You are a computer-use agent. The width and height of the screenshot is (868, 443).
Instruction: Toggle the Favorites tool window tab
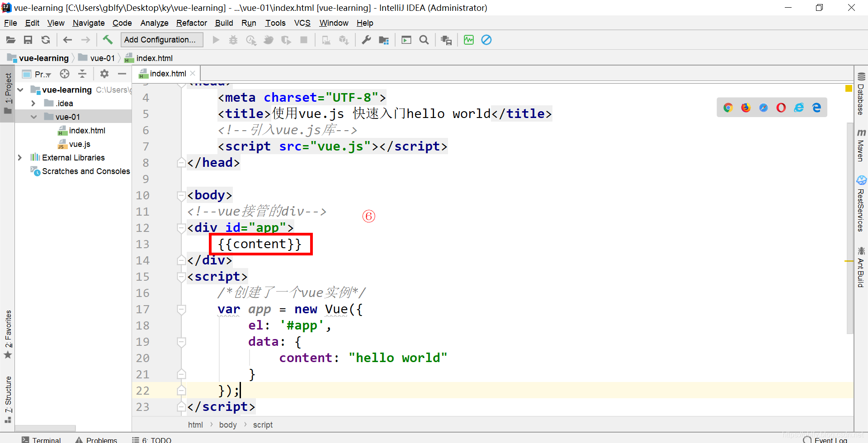pos(8,335)
